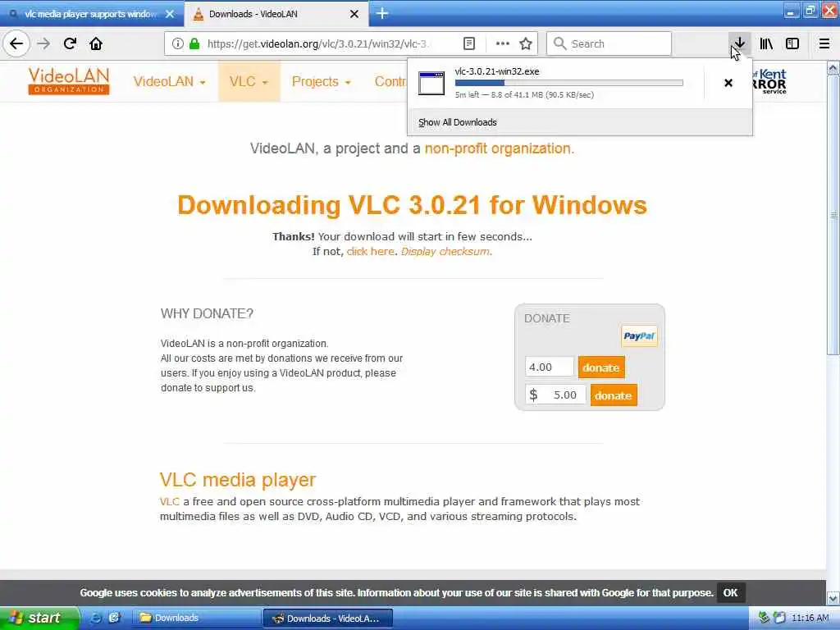Show sidebars toolbar icon
This screenshot has width=840, height=630.
(x=792, y=43)
